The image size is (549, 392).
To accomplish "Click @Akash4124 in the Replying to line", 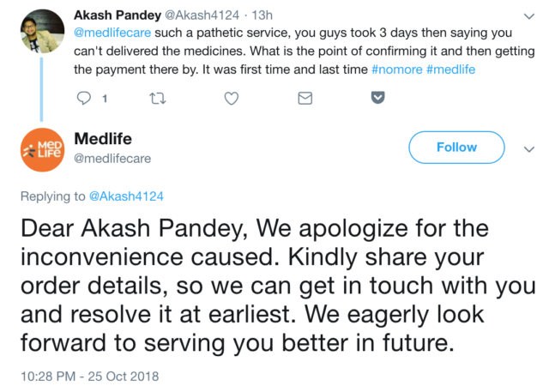I will (x=126, y=196).
